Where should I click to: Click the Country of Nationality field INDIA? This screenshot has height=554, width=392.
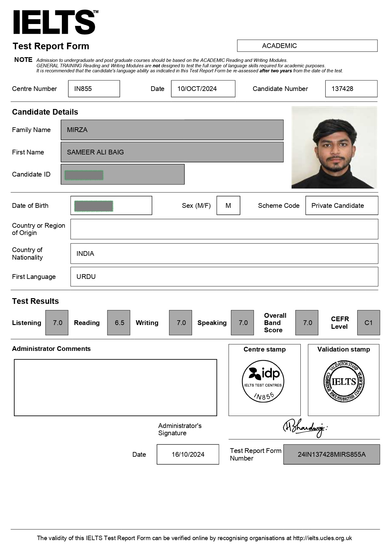(224, 254)
